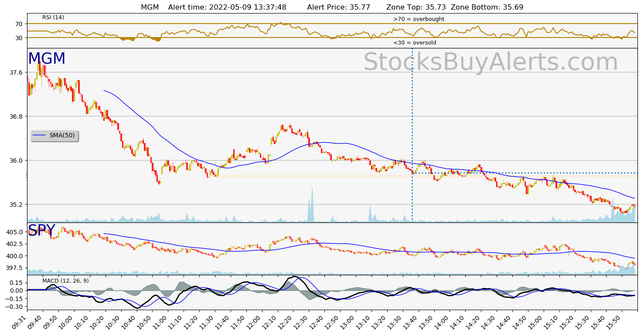The width and height of the screenshot is (644, 335).
Task: Click the 12:00 time axis label
Action: pyautogui.click(x=255, y=322)
